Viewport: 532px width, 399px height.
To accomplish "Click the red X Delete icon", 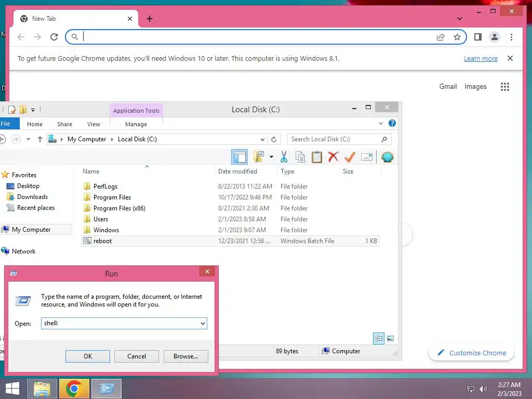I will coord(333,157).
